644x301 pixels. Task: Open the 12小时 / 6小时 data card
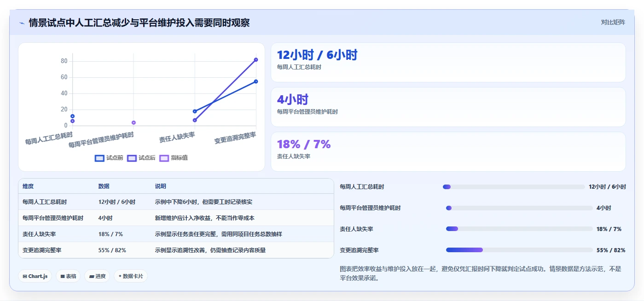coord(448,63)
